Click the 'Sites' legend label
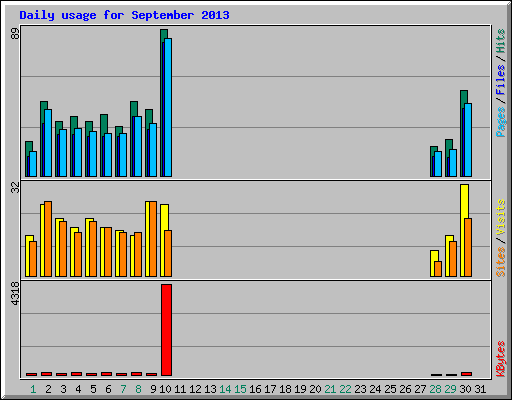This screenshot has width=512, height=400. tap(500, 262)
